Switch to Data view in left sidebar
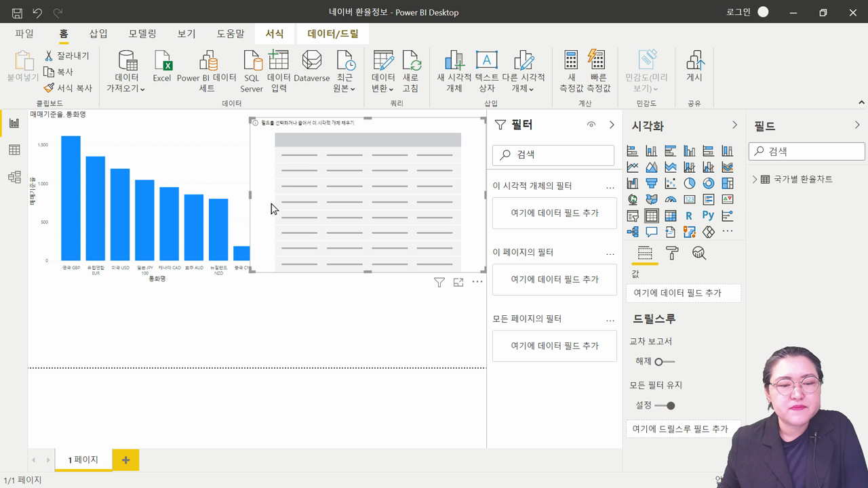This screenshot has height=488, width=868. tap(14, 150)
